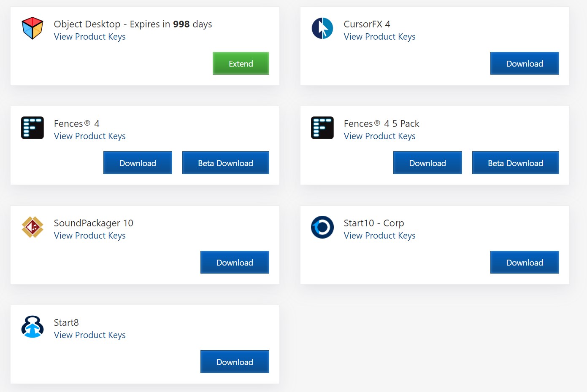Download the Fences 4 5 Pack
This screenshot has width=587, height=392.
pos(427,163)
